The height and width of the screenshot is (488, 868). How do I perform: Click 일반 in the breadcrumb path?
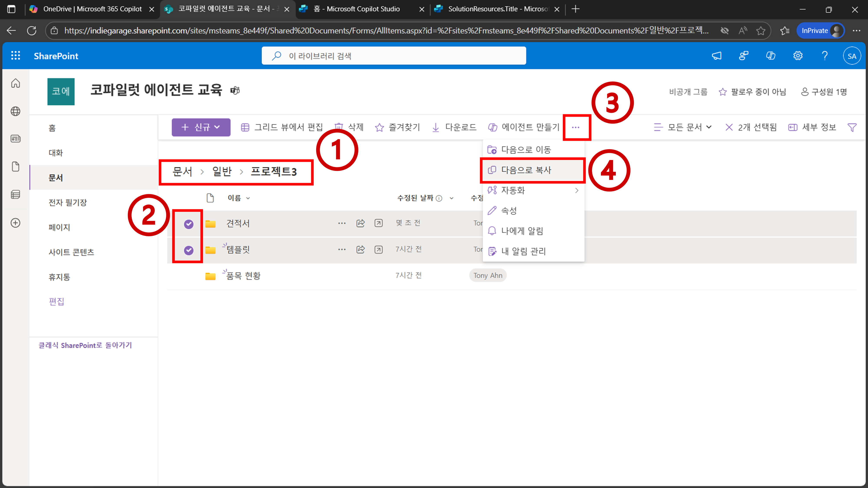click(x=222, y=172)
